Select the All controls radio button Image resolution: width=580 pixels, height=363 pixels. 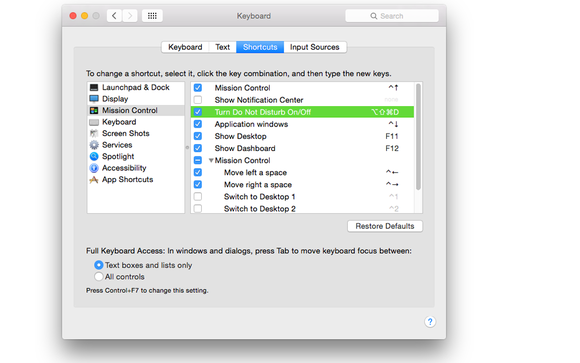click(98, 276)
